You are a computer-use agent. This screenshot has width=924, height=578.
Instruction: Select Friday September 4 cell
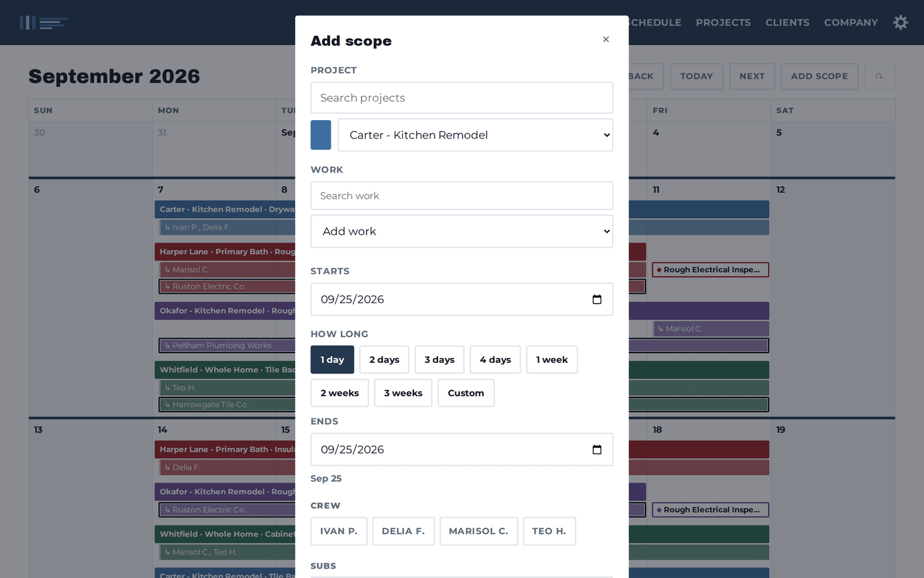tap(709, 150)
